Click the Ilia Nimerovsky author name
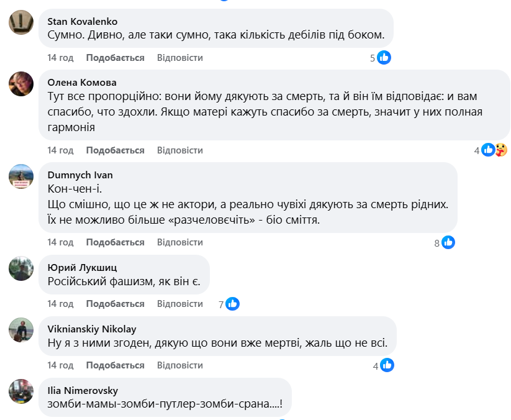Screen dimensions: 511x420 (83, 390)
